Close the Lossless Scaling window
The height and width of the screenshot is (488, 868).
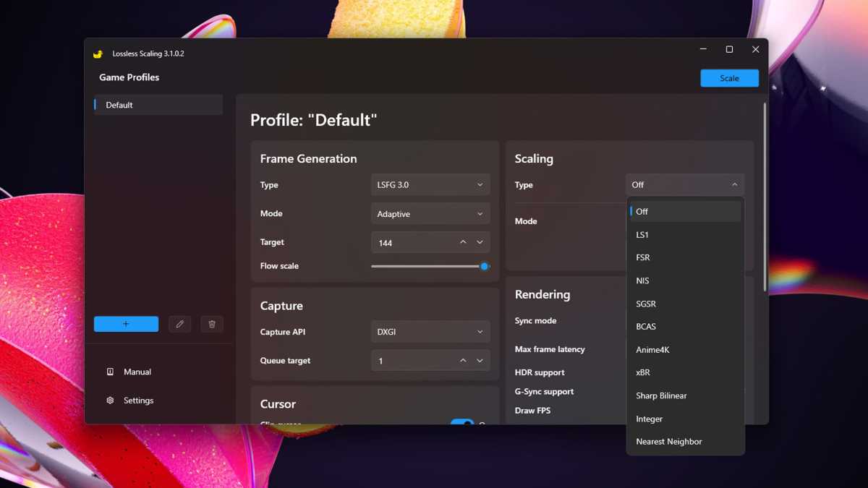(755, 49)
